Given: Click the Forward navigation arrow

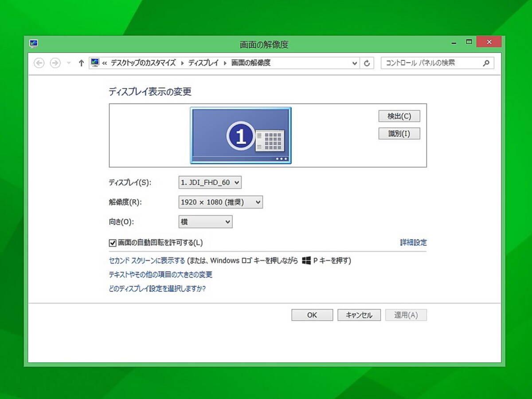Looking at the screenshot, I should [55, 63].
